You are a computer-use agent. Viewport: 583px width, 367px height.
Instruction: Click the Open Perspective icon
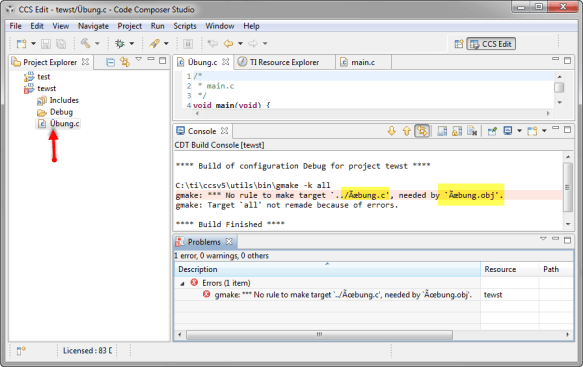(459, 44)
